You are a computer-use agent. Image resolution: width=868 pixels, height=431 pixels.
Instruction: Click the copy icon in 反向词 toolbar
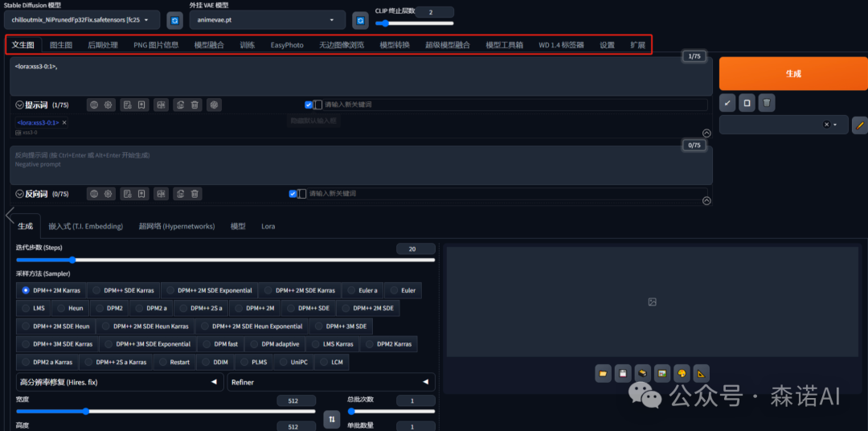[x=181, y=194]
